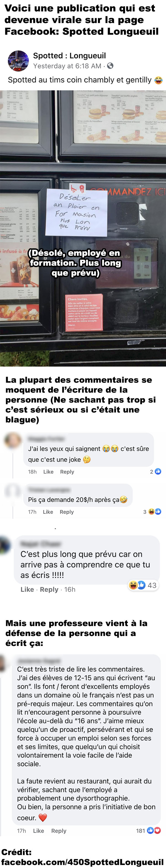Like the '20$/h' comment
Screen dimensions: 166x868
pyautogui.click(x=48, y=512)
